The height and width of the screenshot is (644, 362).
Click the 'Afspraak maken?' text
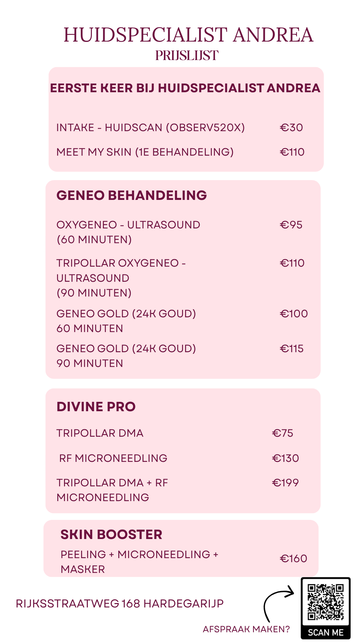[x=246, y=629]
